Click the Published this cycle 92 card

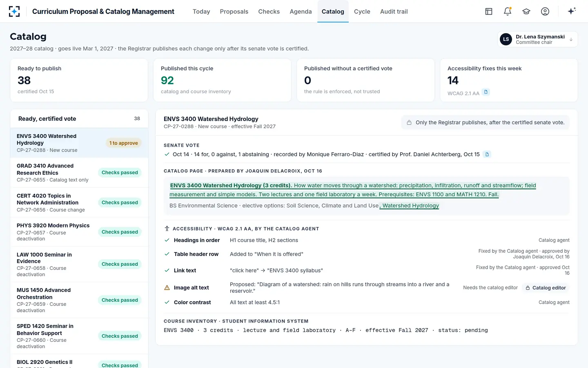click(222, 80)
